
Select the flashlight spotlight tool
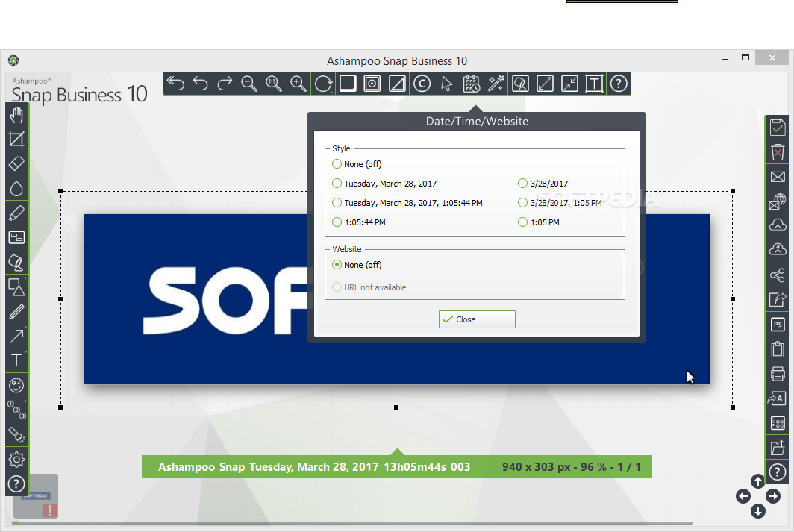[x=16, y=435]
